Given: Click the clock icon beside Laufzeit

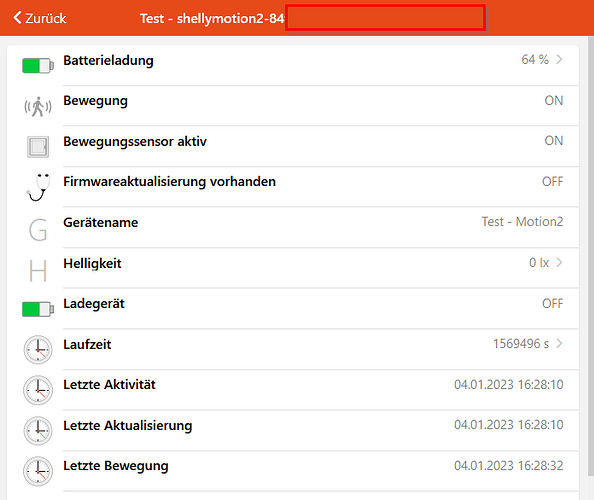Looking at the screenshot, I should [x=38, y=350].
